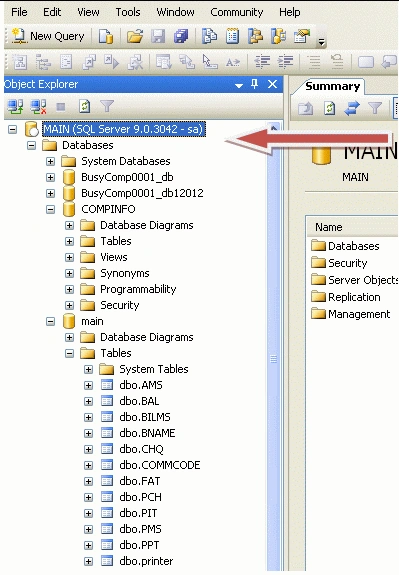Toggle auto-hide pin on Object Explorer panel

coord(255,84)
